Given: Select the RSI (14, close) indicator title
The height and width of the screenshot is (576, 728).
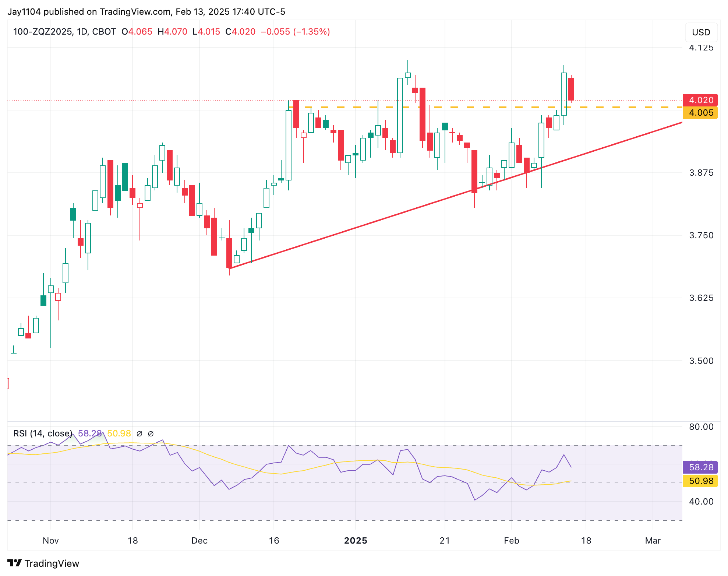Looking at the screenshot, I should (43, 433).
